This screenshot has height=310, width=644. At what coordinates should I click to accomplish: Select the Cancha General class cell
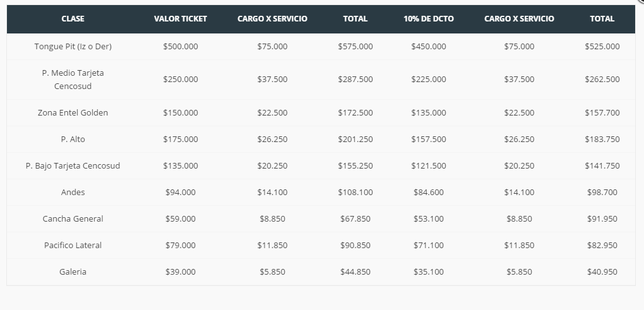(73, 219)
